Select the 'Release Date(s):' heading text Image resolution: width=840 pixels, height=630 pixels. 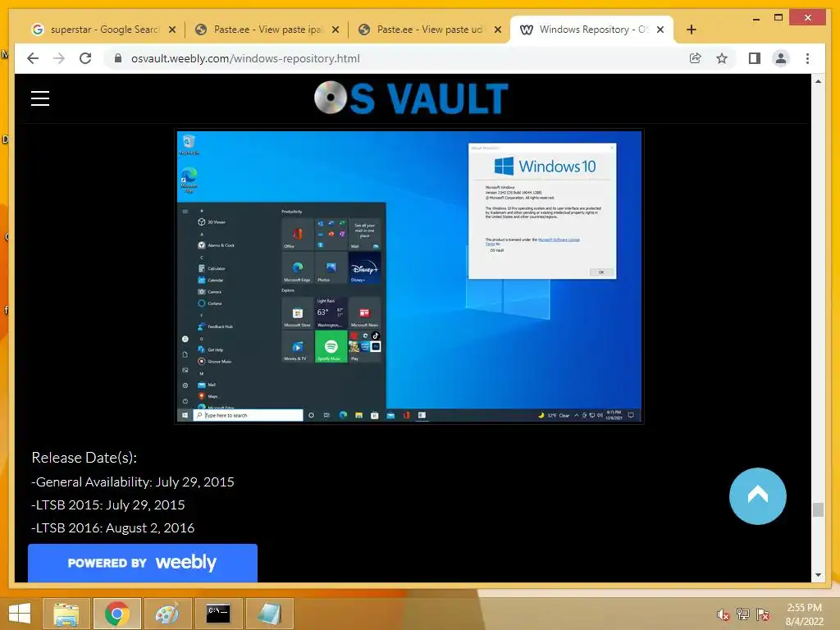[x=84, y=458]
